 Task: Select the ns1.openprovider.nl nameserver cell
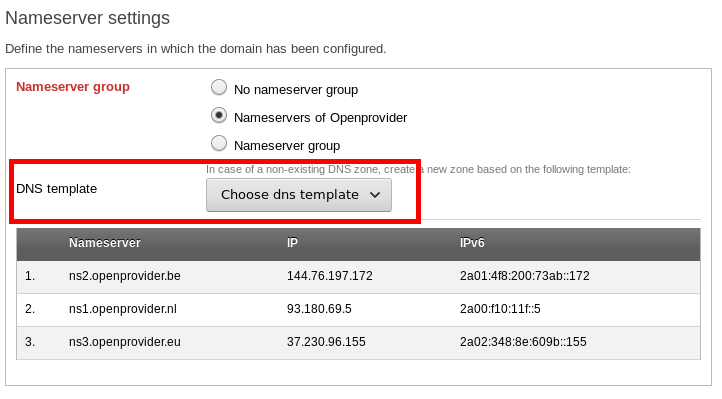[x=123, y=309]
